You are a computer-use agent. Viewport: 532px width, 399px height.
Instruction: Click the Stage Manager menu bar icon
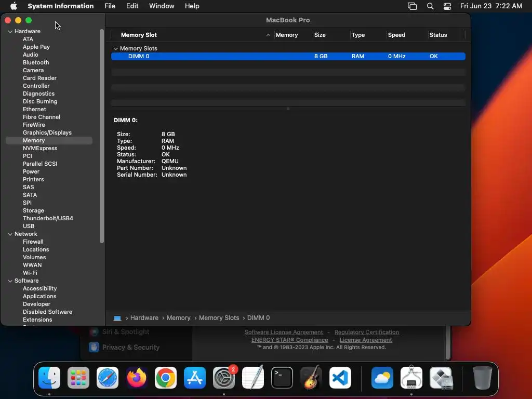(412, 6)
